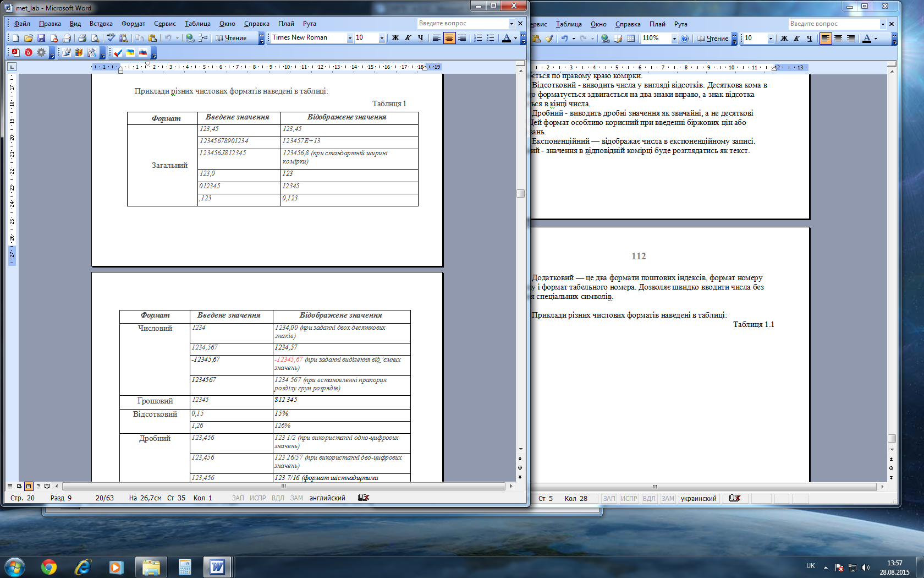Open the font size dropdown in the back window

pyautogui.click(x=771, y=39)
